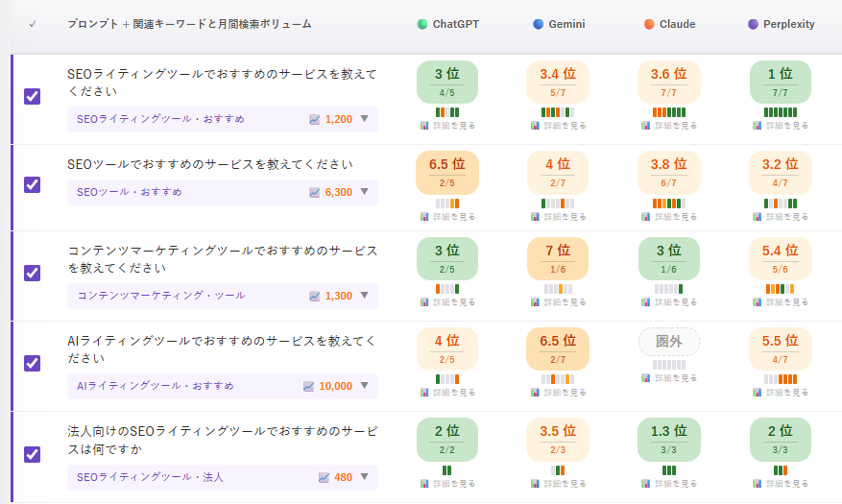Viewport: 842px width, 504px height.
Task: Click the ChatGPT 3位 4/5 rank badge
Action: pyautogui.click(x=447, y=82)
